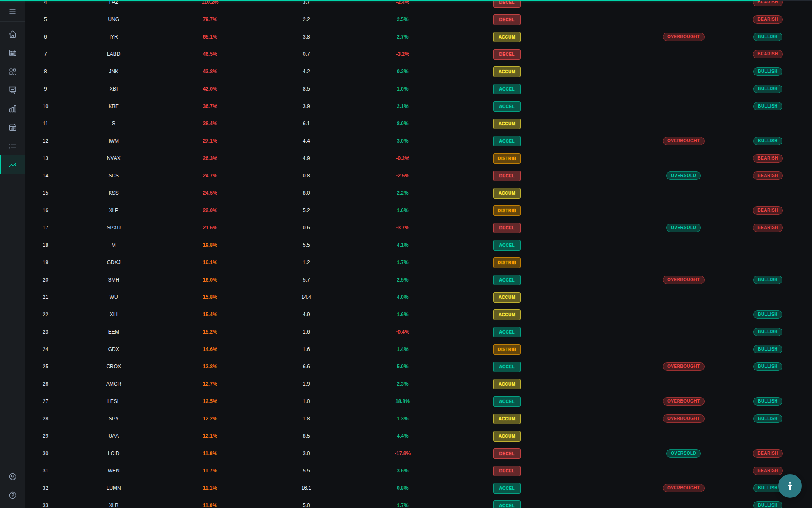Open the calendar sidebar icon
The width and height of the screenshot is (812, 508).
coord(13,127)
